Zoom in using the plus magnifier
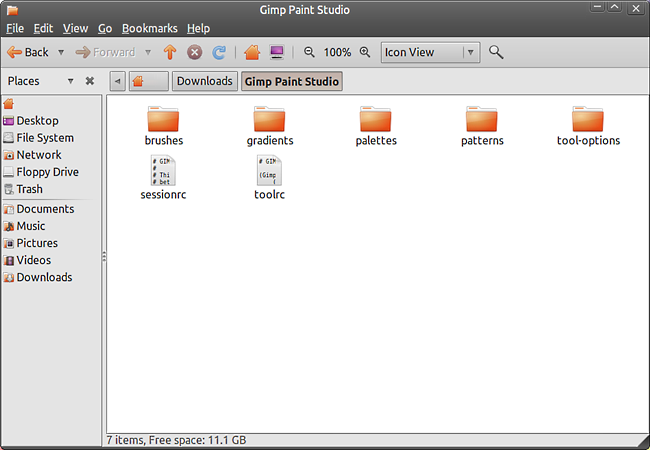 (365, 52)
